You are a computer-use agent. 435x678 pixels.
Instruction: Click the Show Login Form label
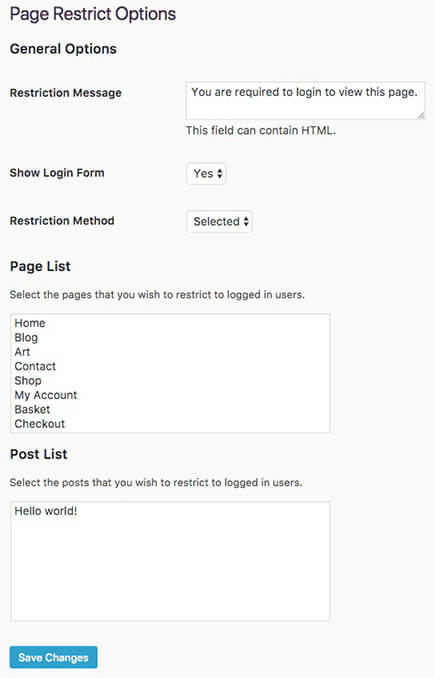click(57, 173)
